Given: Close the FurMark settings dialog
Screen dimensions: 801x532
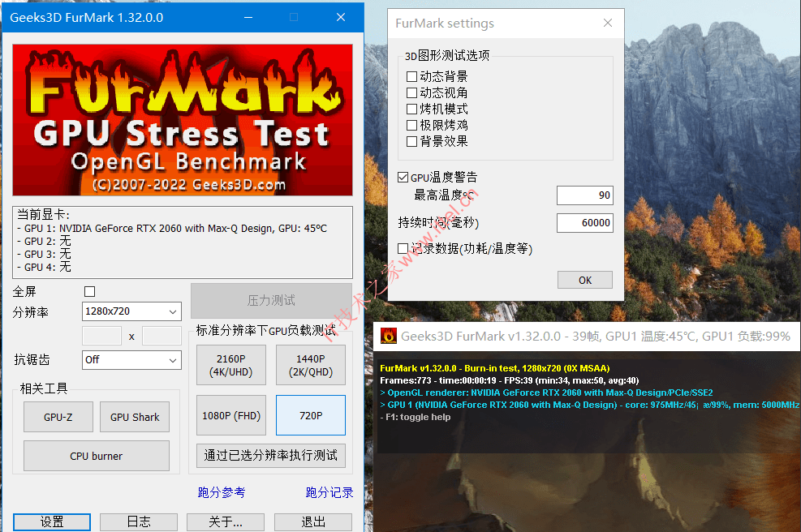Looking at the screenshot, I should pyautogui.click(x=607, y=23).
